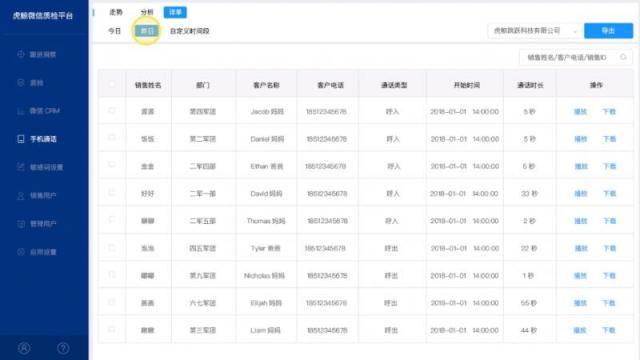Open the user profile icon in sidebar footer
The image size is (640, 360).
(24, 348)
